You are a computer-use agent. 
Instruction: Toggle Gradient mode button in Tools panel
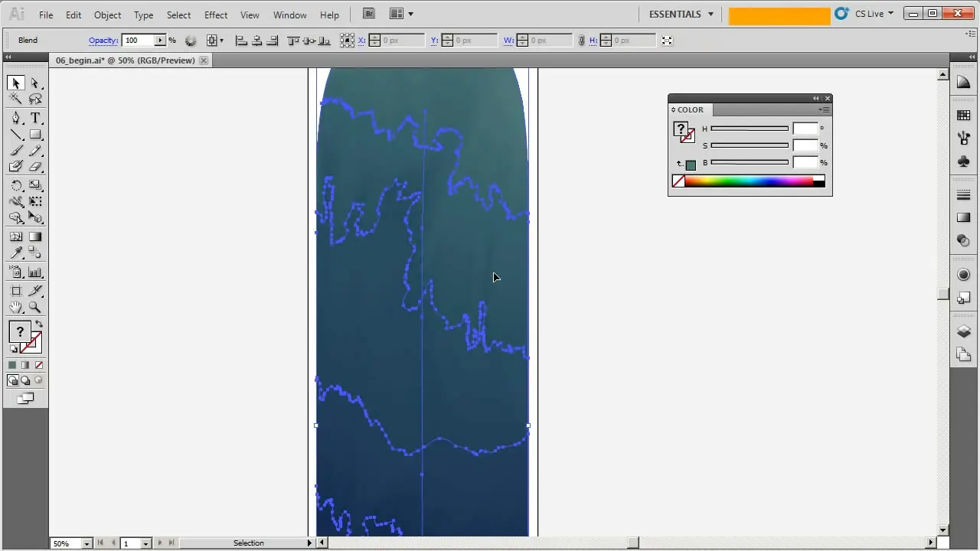(x=26, y=365)
